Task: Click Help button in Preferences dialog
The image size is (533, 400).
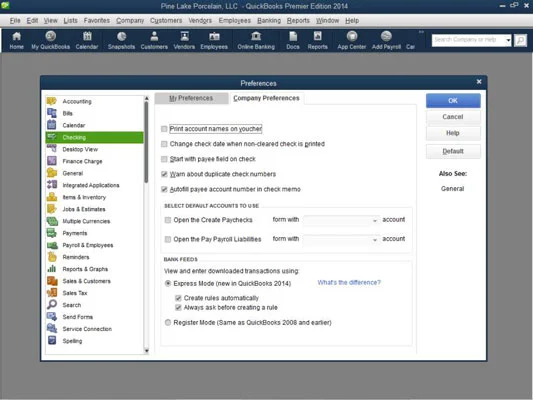Action: [453, 133]
